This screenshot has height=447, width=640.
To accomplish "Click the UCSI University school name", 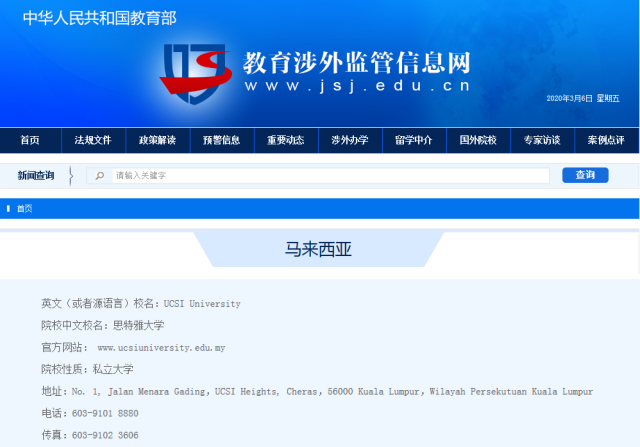I will pyautogui.click(x=202, y=304).
